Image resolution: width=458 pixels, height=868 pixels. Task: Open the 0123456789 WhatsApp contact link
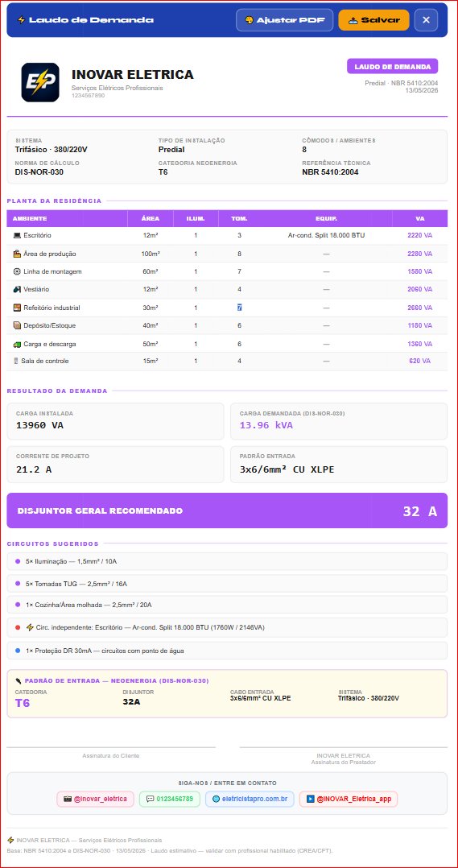[x=169, y=799]
